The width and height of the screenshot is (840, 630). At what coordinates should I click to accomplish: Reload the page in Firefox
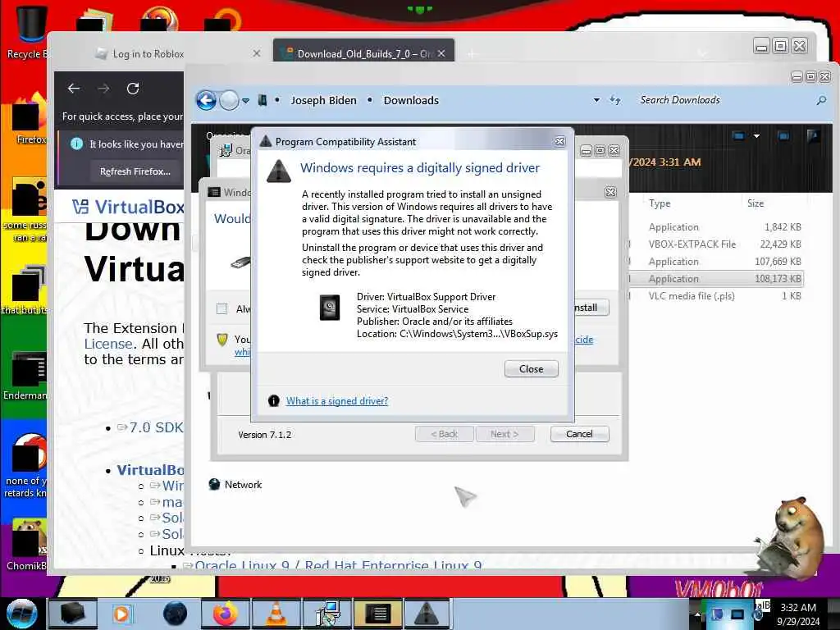click(133, 89)
